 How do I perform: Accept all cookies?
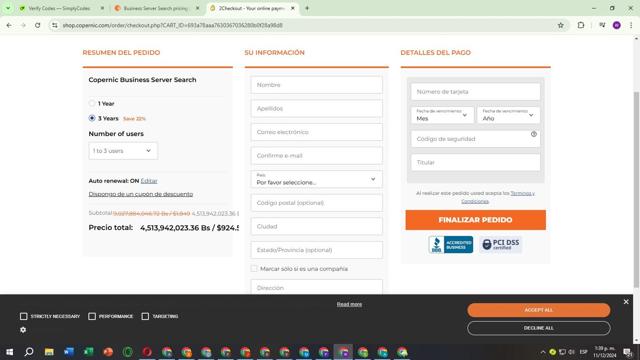539,310
